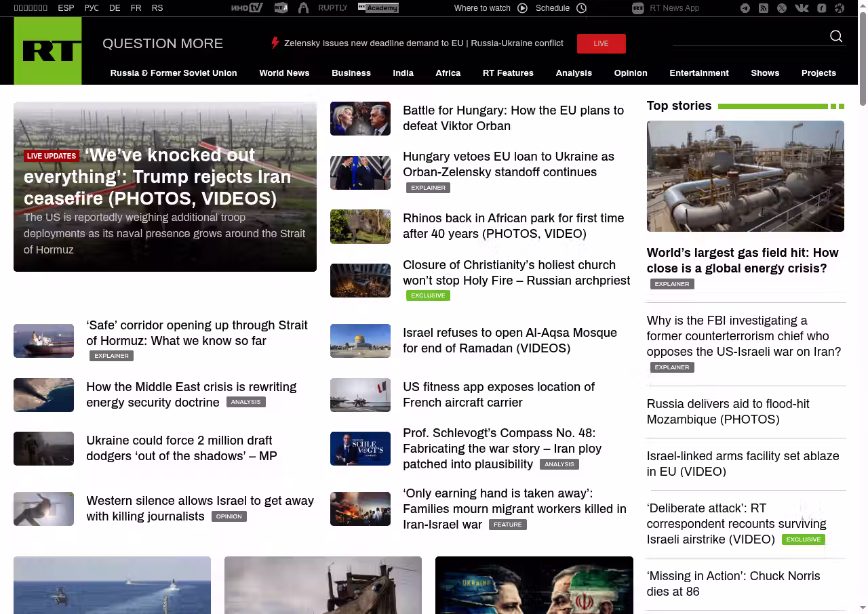Open RT's X social icon
Screen dimensions: 868x614
(782, 8)
